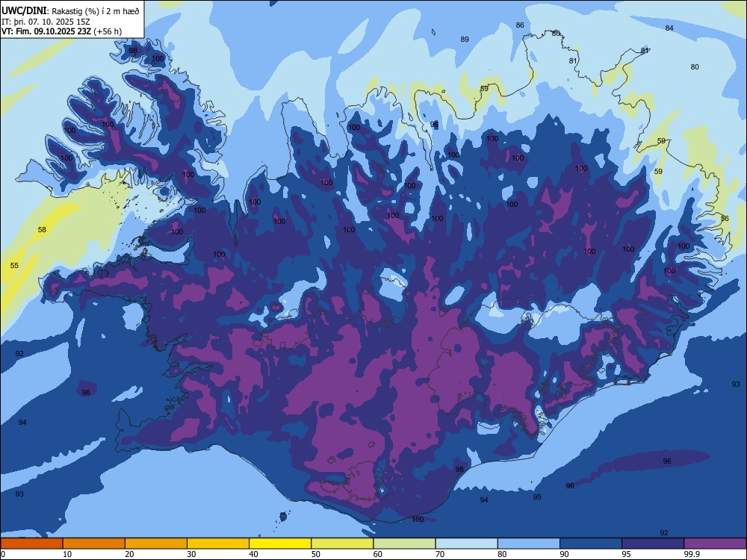Viewport: 747px width, 560px height.
Task: Click the humidity value '89' on the map
Action: click(465, 39)
